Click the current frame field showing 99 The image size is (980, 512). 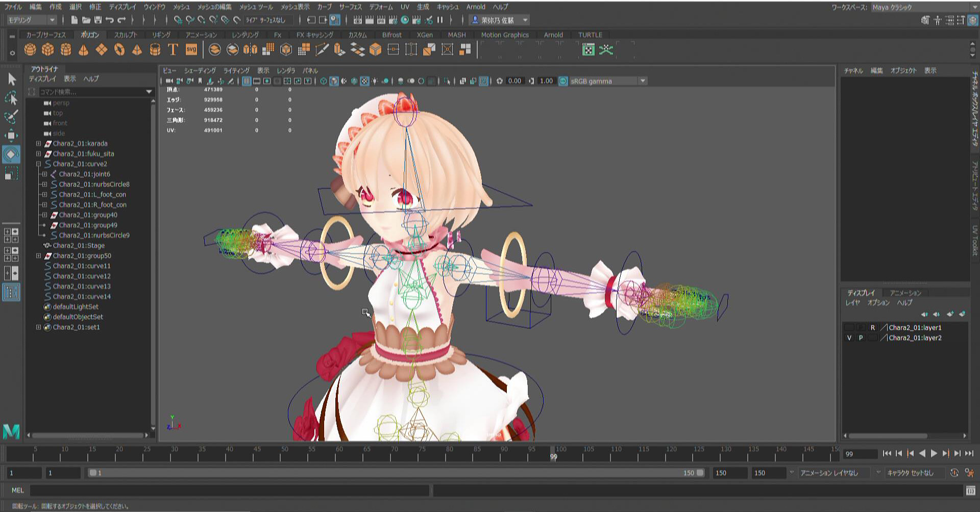coord(860,454)
